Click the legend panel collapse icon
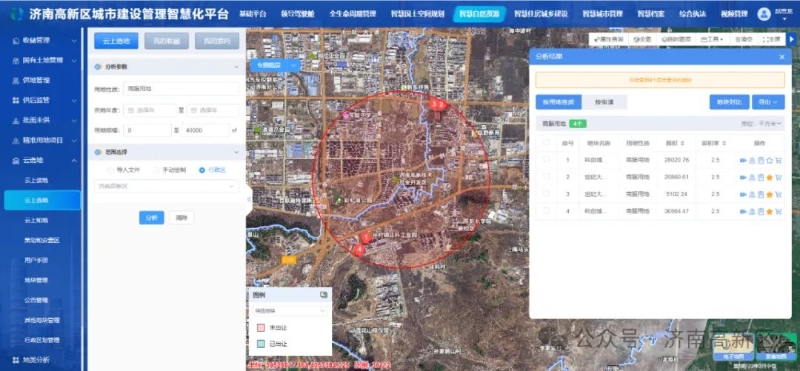Image resolution: width=800 pixels, height=371 pixels. pyautogui.click(x=323, y=294)
